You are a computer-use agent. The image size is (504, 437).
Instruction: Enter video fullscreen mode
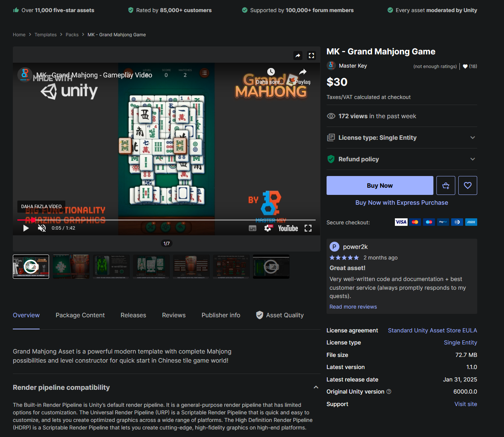click(308, 228)
